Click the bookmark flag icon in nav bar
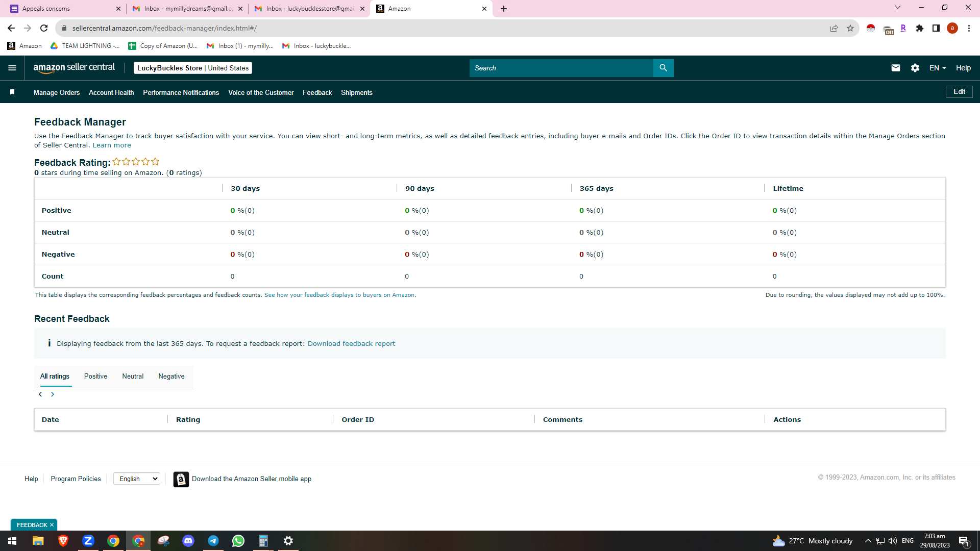 click(x=12, y=92)
